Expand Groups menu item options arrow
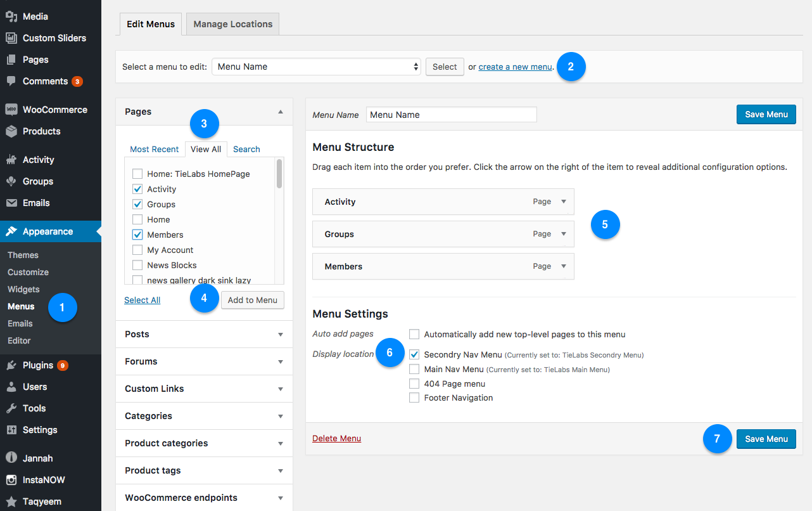Screen dimensions: 812x511 [x=564, y=234]
